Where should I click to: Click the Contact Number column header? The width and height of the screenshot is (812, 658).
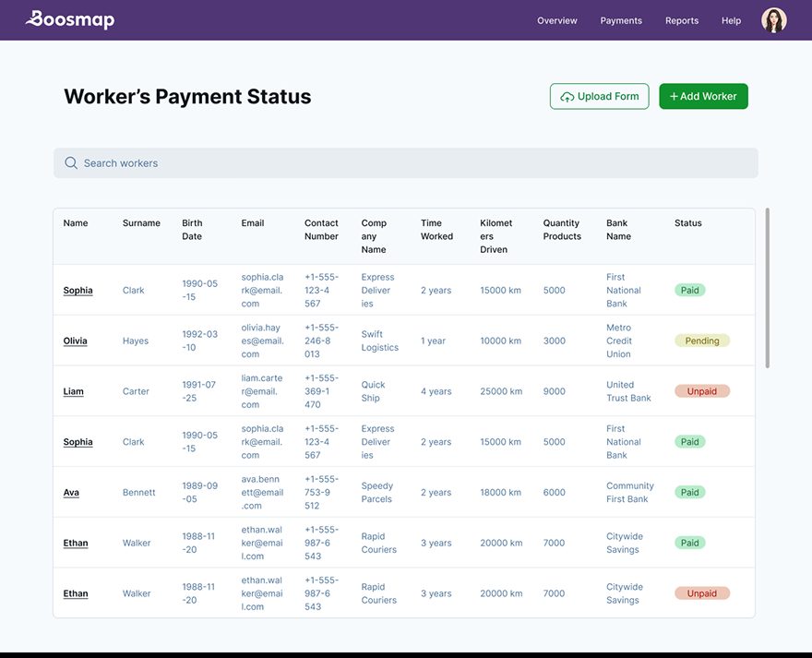(x=321, y=230)
